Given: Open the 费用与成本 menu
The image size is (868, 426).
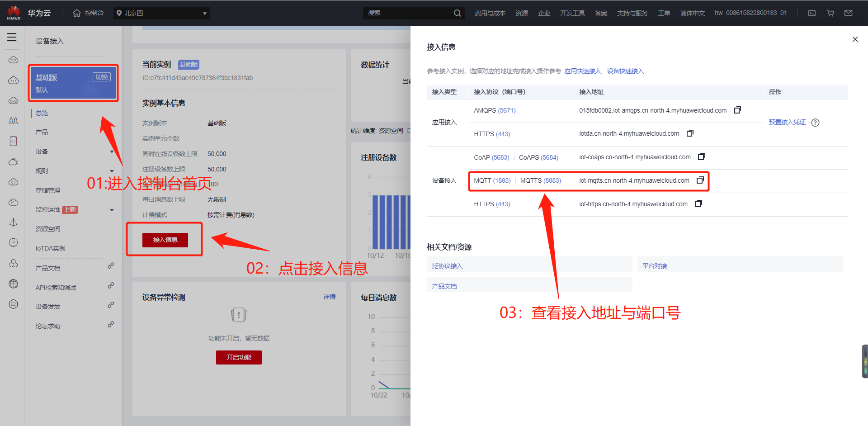Looking at the screenshot, I should click(x=490, y=13).
